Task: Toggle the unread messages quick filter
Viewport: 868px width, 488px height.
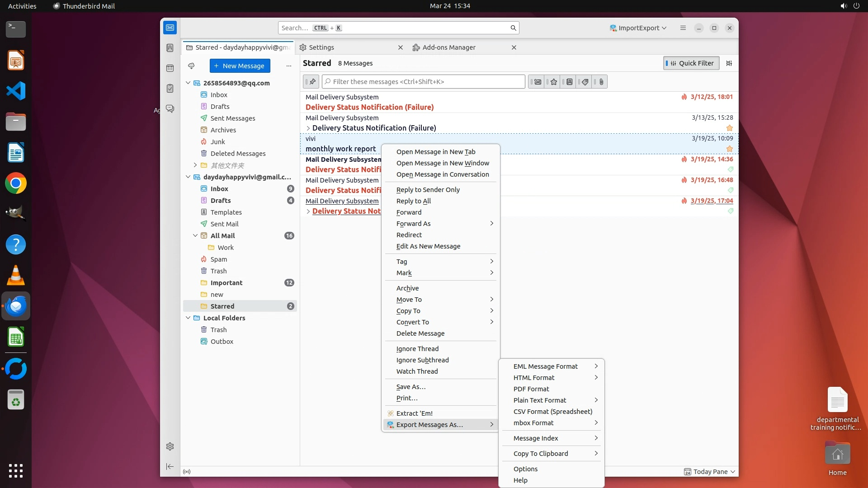Action: [537, 82]
